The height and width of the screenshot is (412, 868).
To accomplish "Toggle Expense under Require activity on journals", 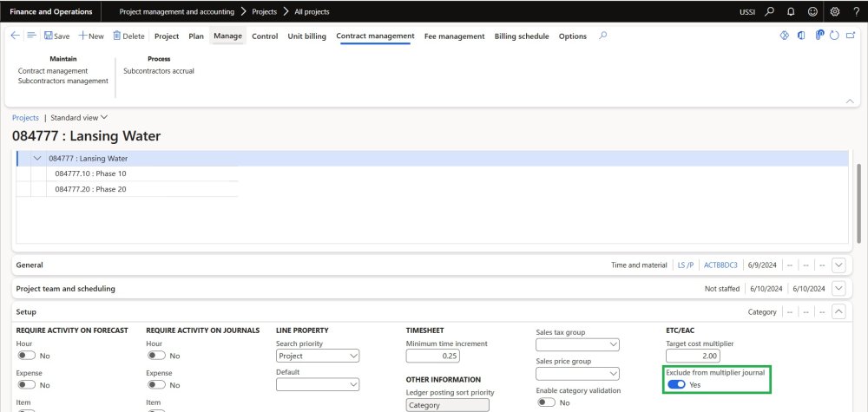I will [156, 385].
